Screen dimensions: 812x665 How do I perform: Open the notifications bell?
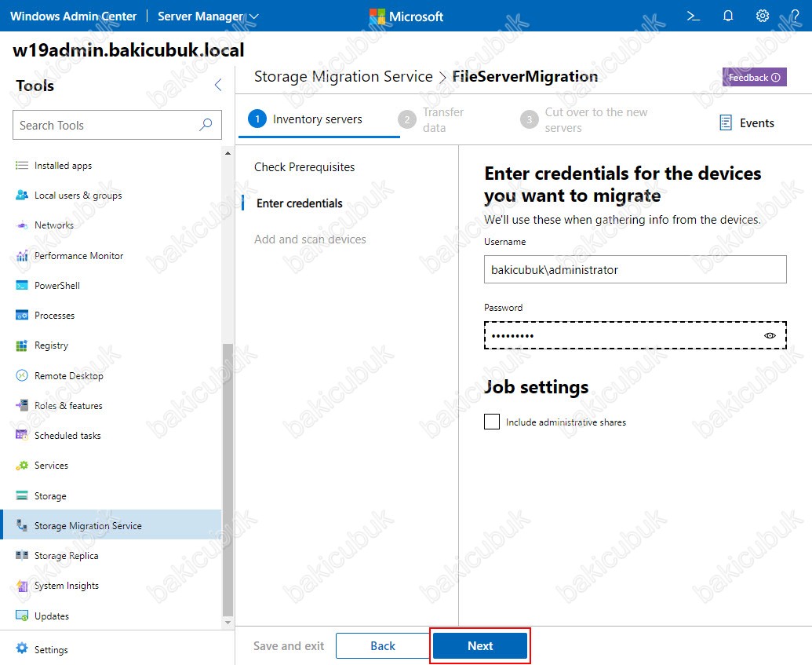pos(728,16)
